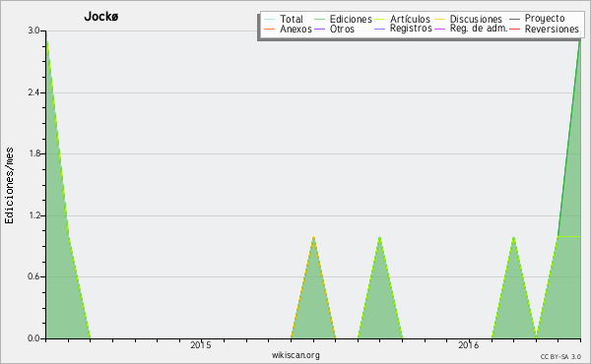Click the Total legend color line

pyautogui.click(x=270, y=19)
